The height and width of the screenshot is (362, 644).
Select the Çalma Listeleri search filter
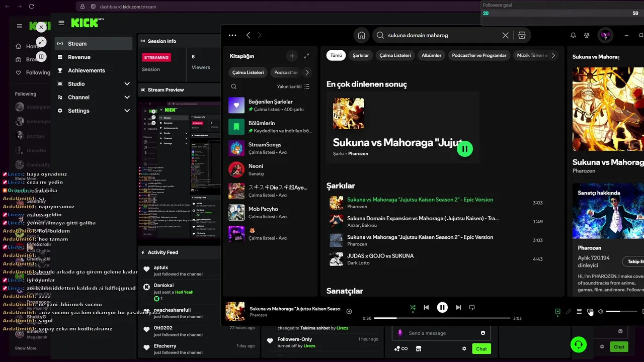395,55
